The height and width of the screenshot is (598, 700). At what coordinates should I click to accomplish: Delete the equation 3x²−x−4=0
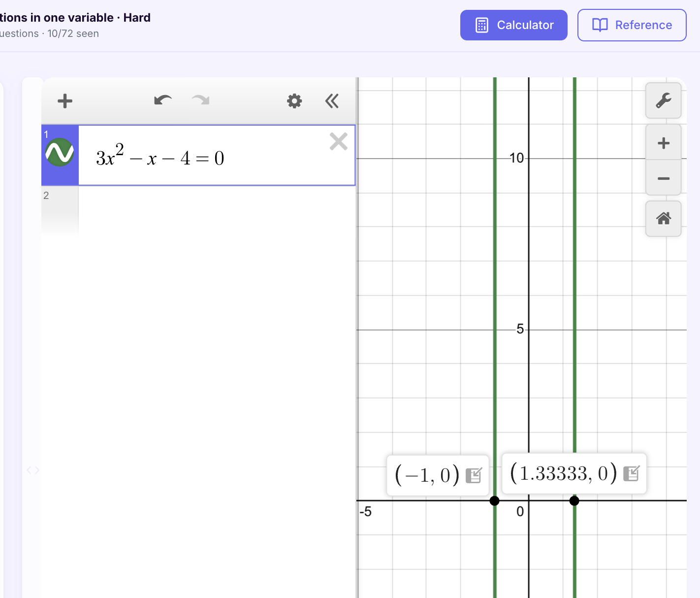339,141
